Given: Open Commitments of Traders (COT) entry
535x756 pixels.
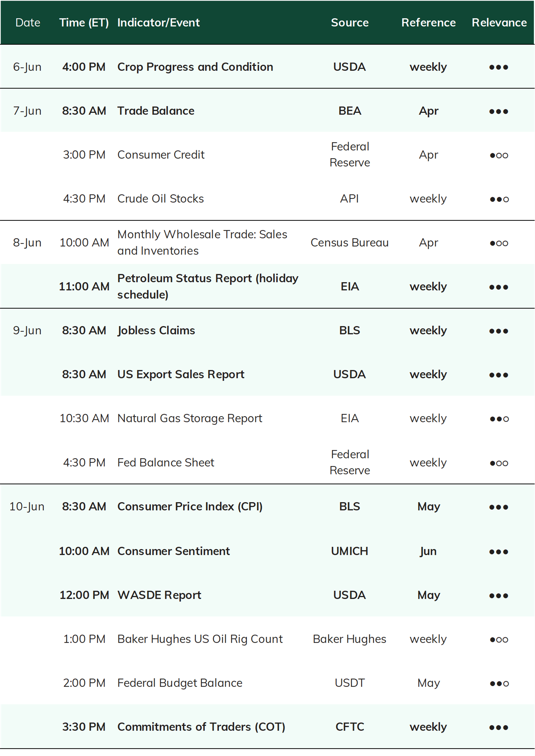Looking at the screenshot, I should point(201,727).
